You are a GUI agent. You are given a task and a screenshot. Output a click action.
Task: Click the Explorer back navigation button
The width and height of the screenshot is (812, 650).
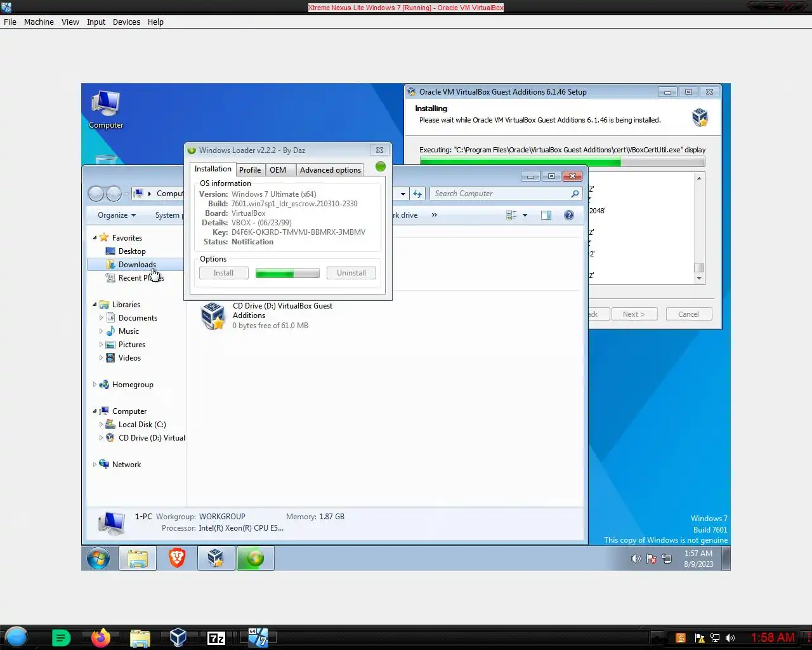(x=96, y=194)
